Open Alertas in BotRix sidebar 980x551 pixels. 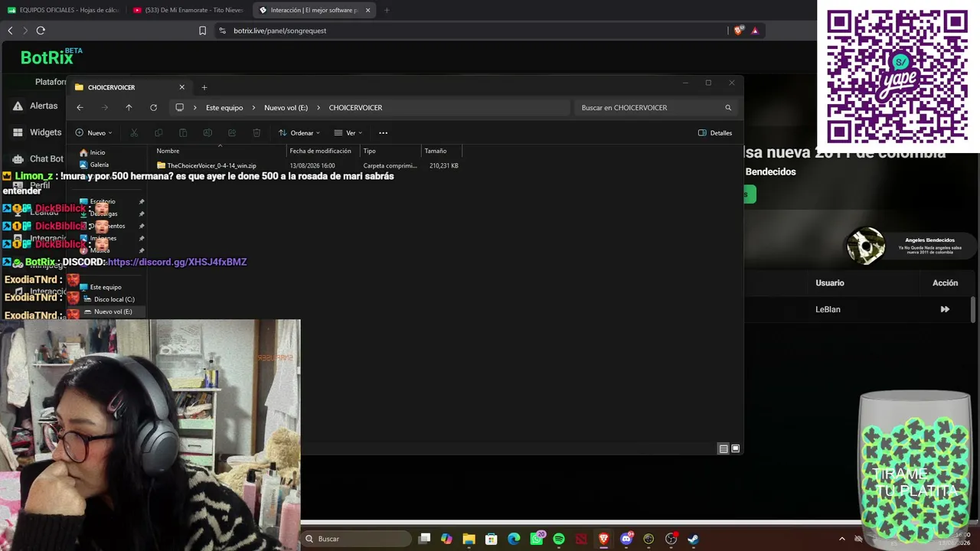coord(35,106)
